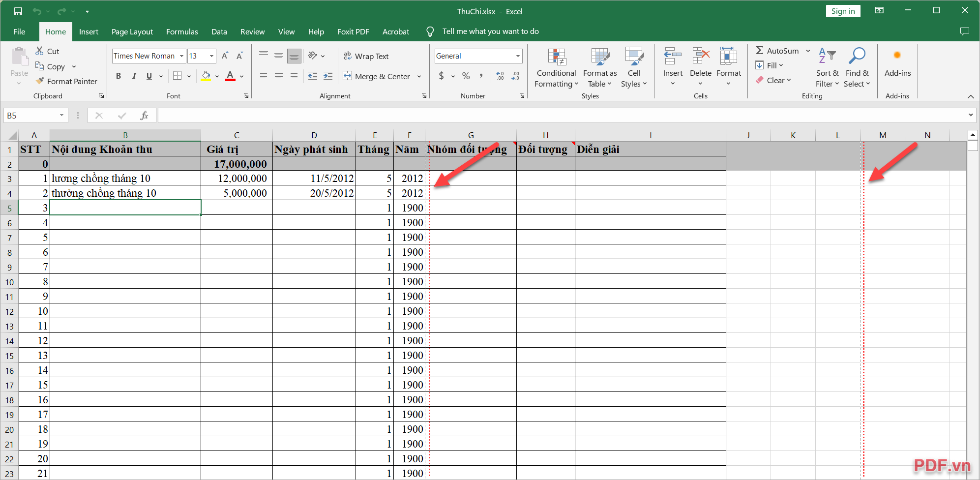Left-align the cell text
Viewport: 980px width, 480px height.
coord(264,76)
